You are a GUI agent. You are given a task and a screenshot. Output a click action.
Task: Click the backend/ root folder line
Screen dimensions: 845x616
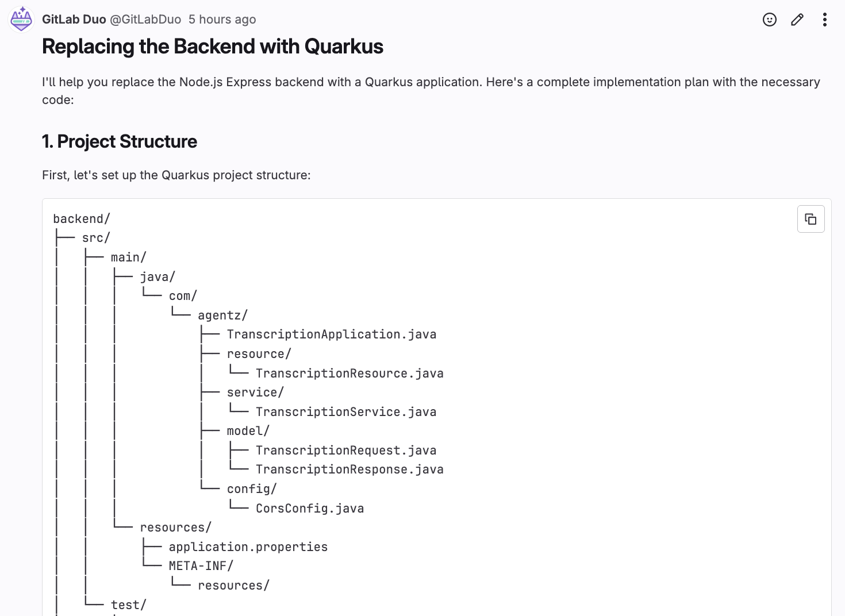(x=81, y=219)
